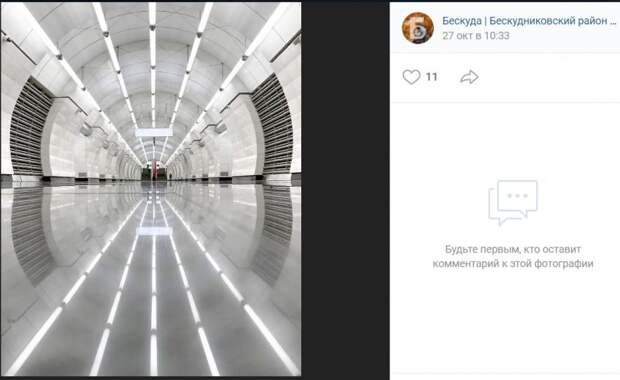The height and width of the screenshot is (380, 620).
Task: View who liked via the 11 count
Action: point(431,77)
